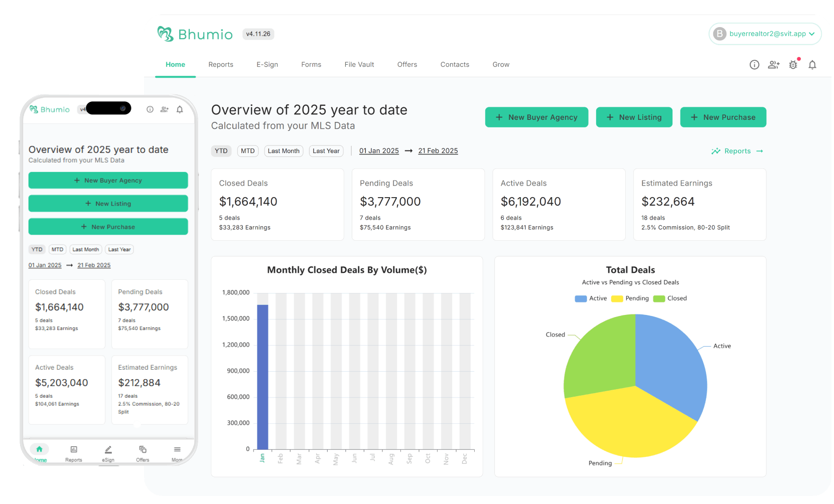Select the MTD filter option

[x=247, y=150]
